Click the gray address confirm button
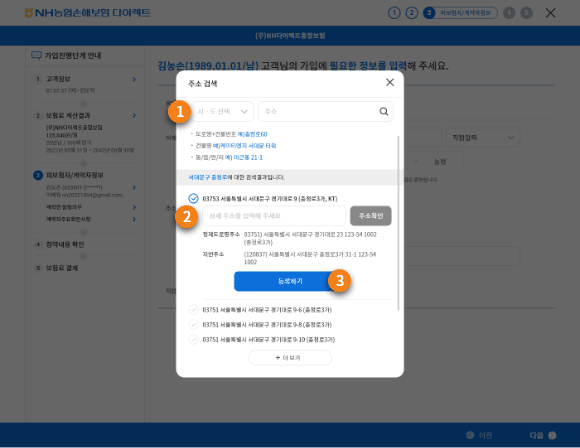The image size is (580, 448). pyautogui.click(x=371, y=216)
